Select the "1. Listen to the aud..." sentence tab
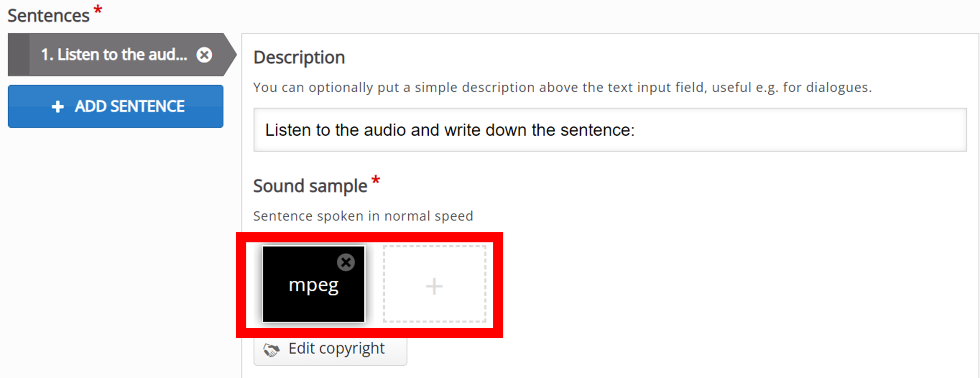The image size is (980, 378). pyautogui.click(x=114, y=55)
